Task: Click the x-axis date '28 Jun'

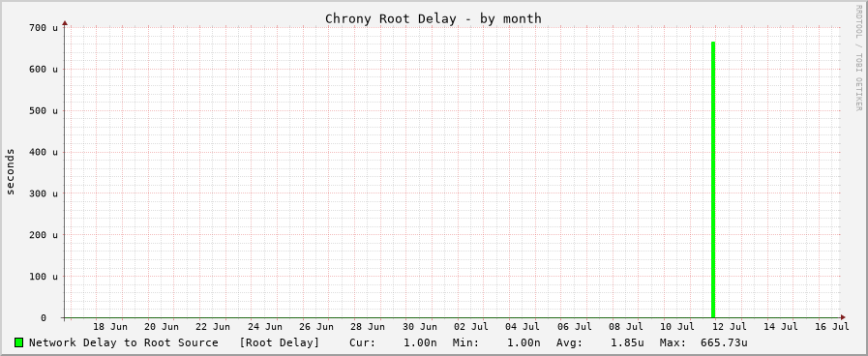Action: pos(368,327)
